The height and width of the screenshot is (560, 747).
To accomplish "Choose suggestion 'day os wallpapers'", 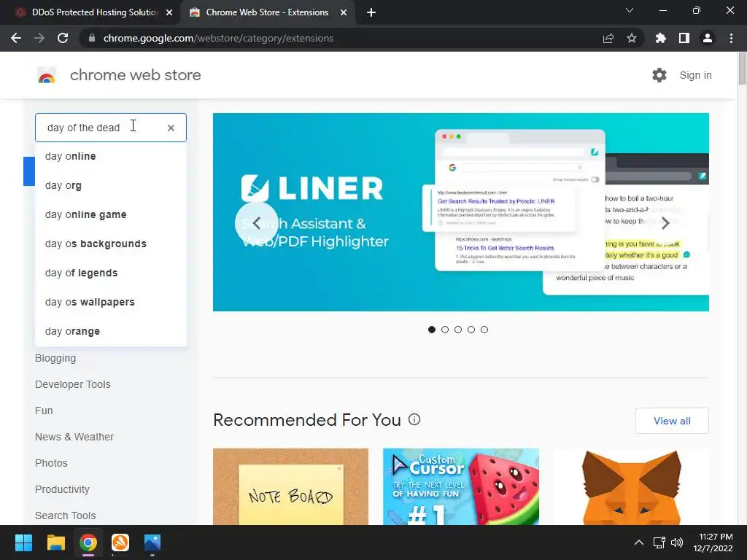I will pos(111,302).
